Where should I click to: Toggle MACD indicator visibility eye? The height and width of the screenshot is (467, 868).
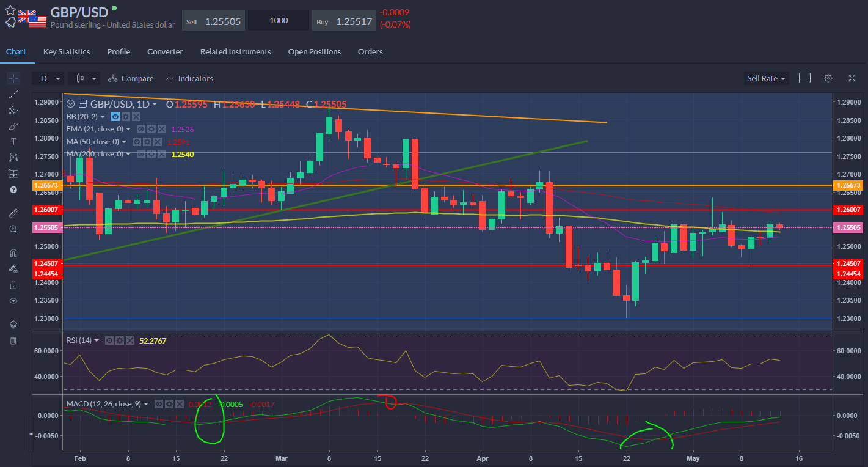click(159, 404)
